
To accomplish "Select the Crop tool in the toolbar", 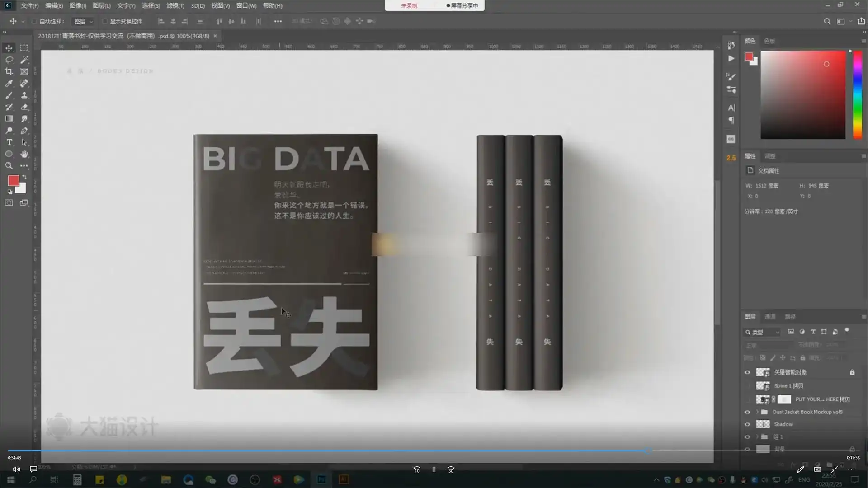I will 9,71.
